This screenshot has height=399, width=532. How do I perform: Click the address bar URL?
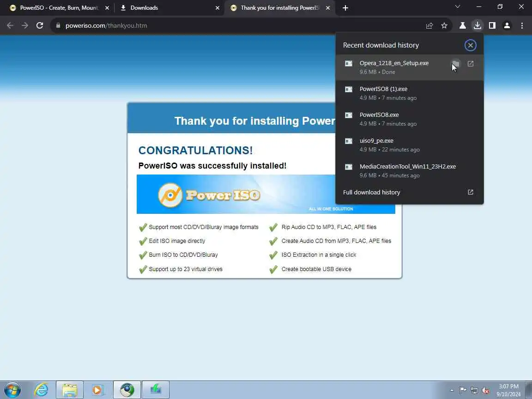pyautogui.click(x=106, y=25)
